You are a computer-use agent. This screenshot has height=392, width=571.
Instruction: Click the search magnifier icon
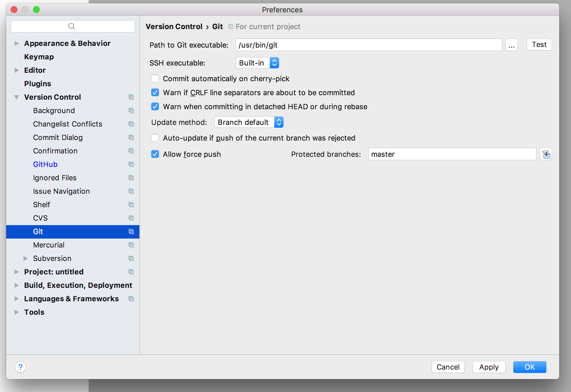[x=72, y=26]
